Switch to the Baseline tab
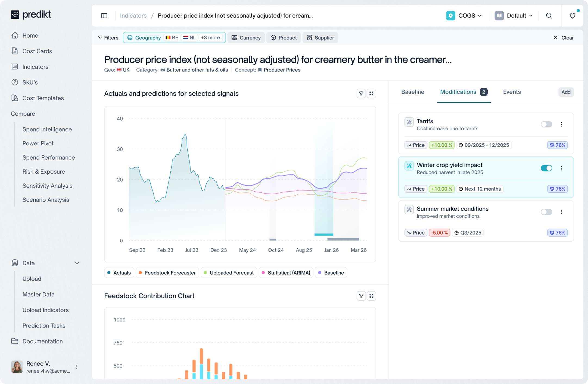The width and height of the screenshot is (588, 384). (412, 92)
